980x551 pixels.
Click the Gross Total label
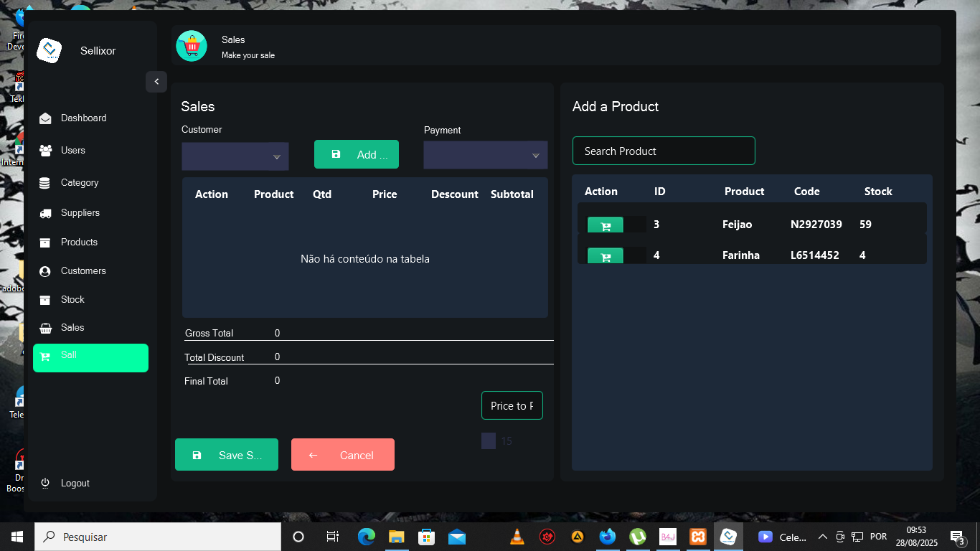coord(209,334)
